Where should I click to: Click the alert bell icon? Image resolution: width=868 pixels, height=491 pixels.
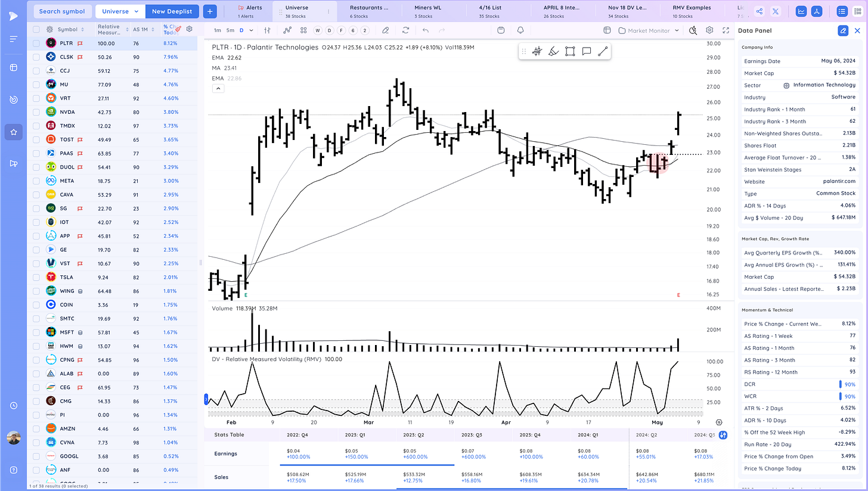click(520, 30)
